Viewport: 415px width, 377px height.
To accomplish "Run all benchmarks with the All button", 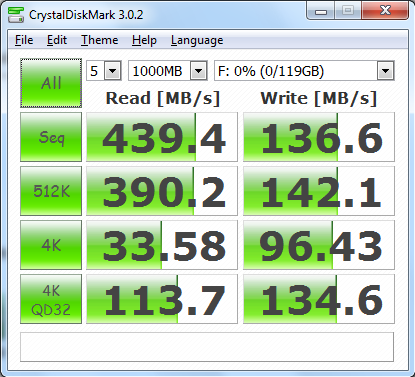I will click(51, 83).
